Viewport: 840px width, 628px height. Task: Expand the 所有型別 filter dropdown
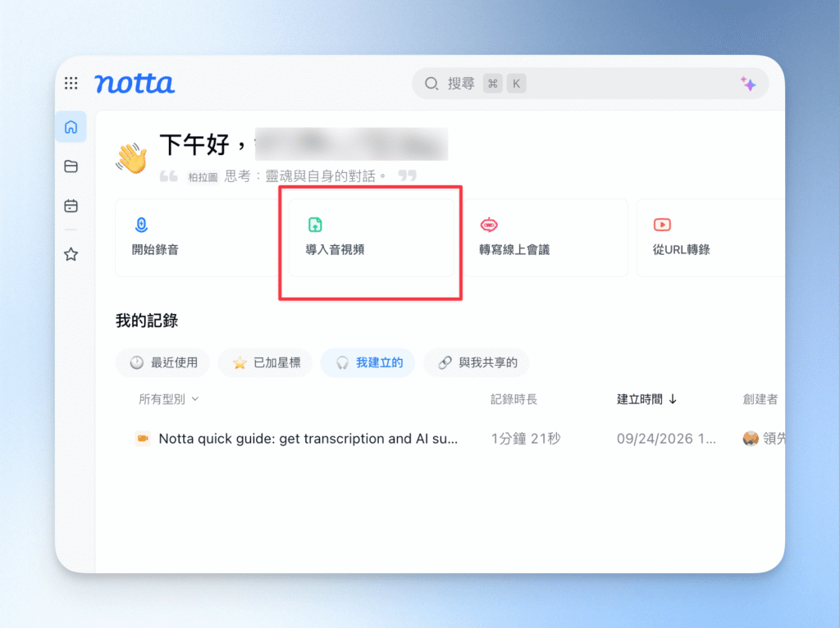click(169, 399)
